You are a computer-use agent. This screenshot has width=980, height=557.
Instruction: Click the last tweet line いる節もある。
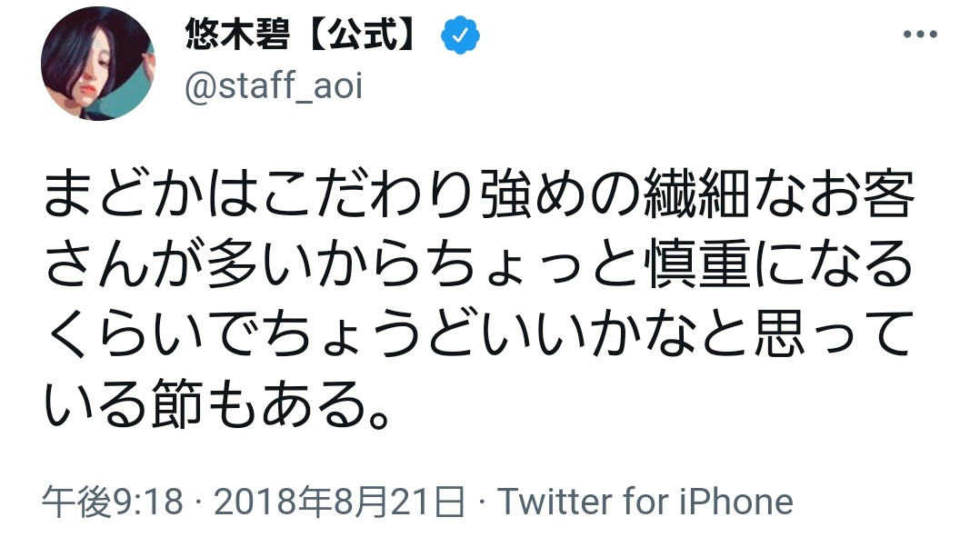[217, 404]
